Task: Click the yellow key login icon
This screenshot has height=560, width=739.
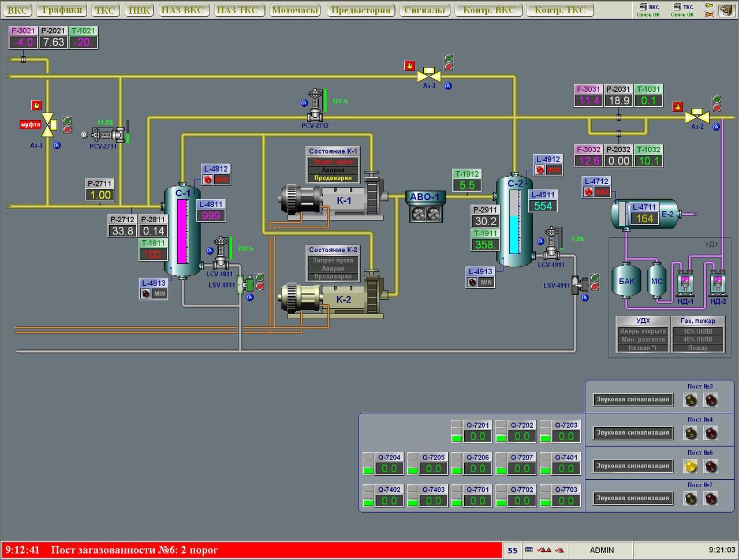Action: tap(708, 6)
